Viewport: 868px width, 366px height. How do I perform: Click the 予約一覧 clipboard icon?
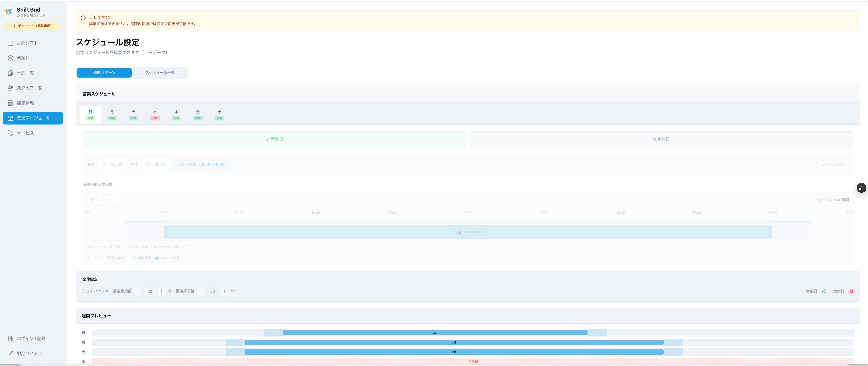point(10,73)
